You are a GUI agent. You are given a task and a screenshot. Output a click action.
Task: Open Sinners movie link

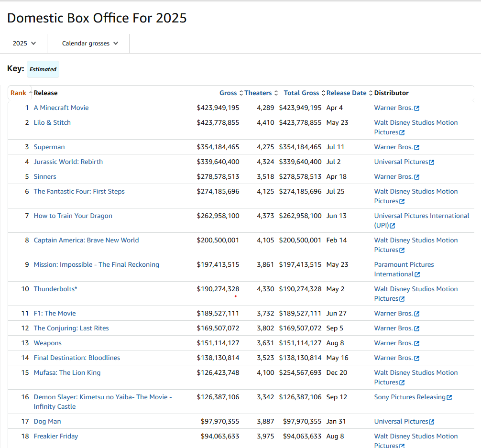click(x=45, y=176)
